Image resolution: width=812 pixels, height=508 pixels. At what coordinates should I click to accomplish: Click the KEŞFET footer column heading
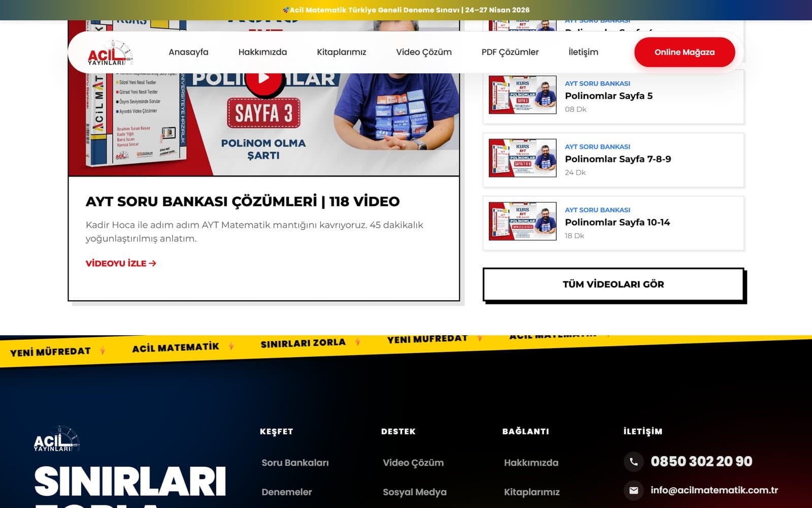pyautogui.click(x=277, y=431)
